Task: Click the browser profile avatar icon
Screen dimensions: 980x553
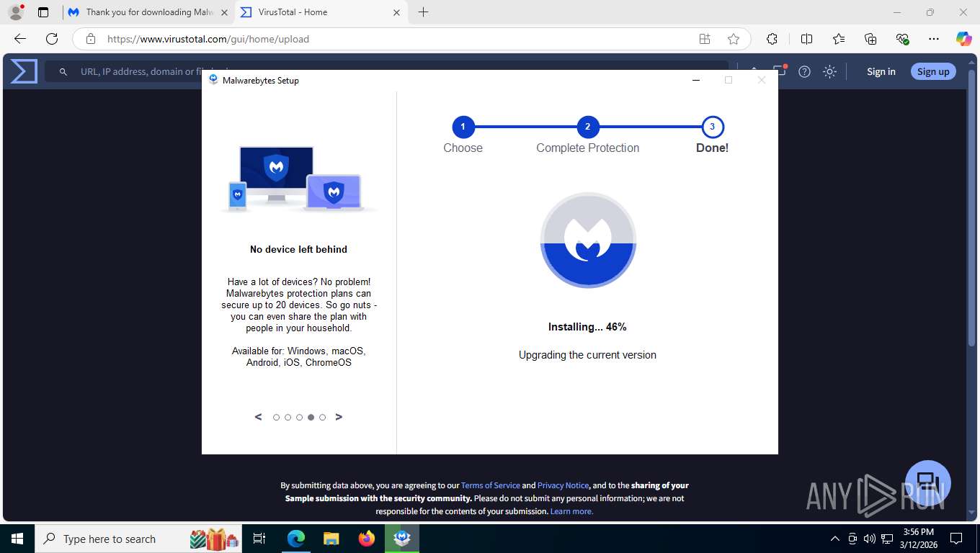Action: [15, 12]
